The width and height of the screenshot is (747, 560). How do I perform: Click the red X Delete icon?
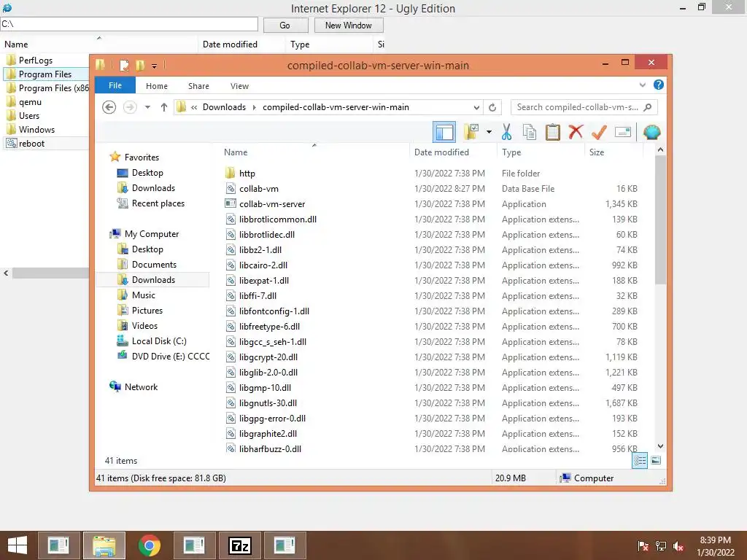click(576, 132)
